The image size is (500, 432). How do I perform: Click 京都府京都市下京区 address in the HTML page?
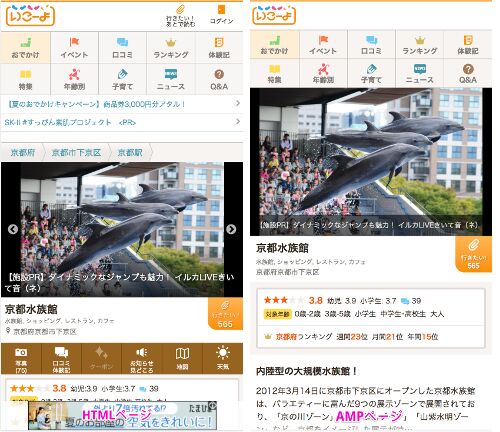[45, 332]
